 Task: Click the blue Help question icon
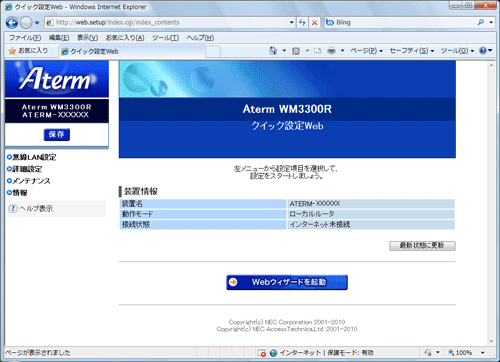click(483, 51)
